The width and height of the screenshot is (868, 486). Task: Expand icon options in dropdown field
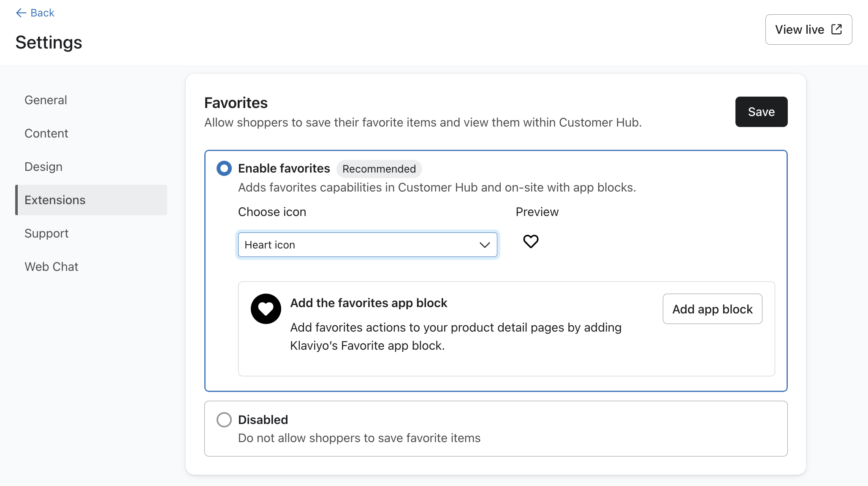point(484,245)
